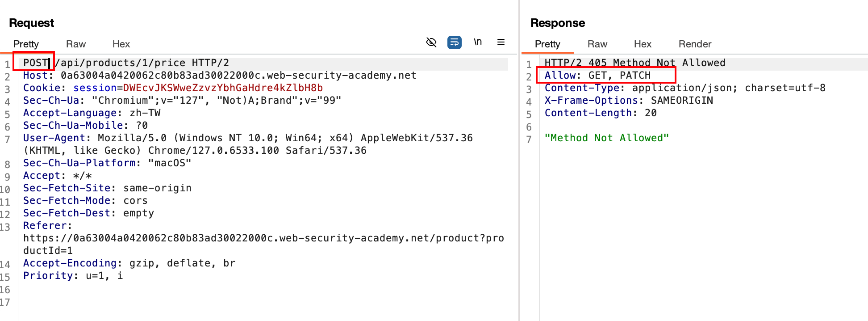Click the green "Method Not Allowed" response body
868x321 pixels.
click(x=606, y=138)
